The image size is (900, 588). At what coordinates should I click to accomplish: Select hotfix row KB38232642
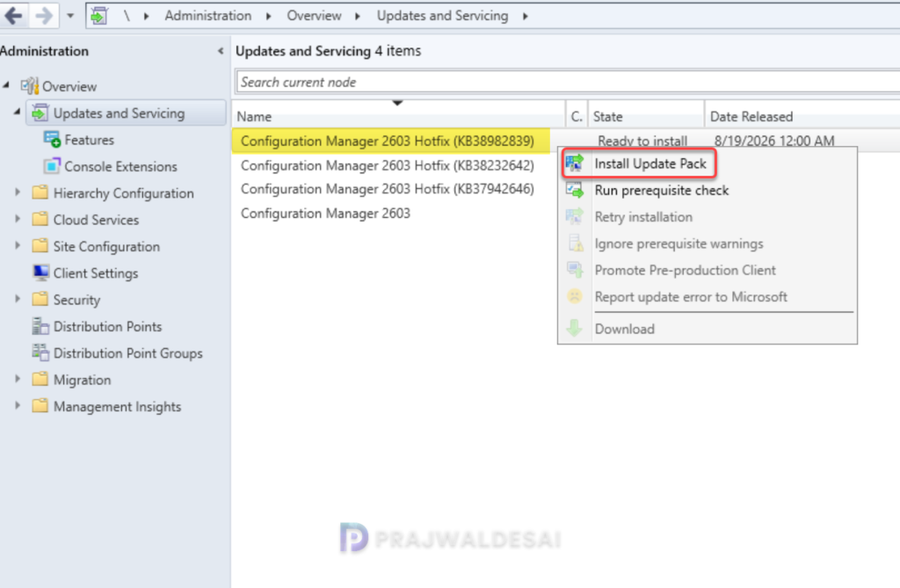click(388, 165)
